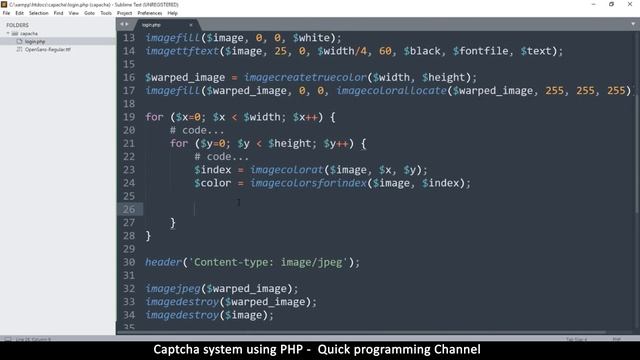Screen dimensions: 640x360
Task: Open the View menu
Action: [x=73, y=13]
